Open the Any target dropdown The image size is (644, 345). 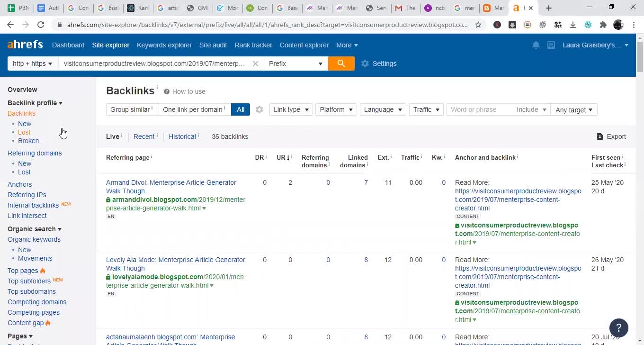click(x=574, y=109)
